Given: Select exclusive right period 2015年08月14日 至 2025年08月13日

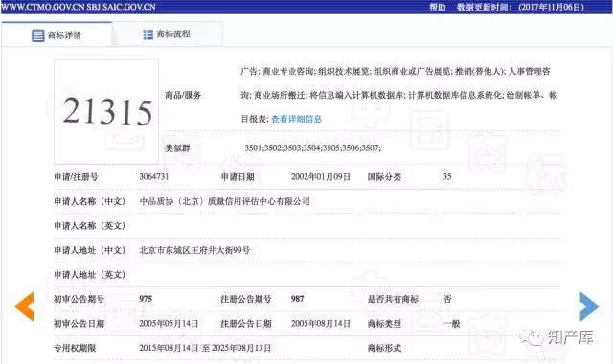Looking at the screenshot, I should pos(205,348).
